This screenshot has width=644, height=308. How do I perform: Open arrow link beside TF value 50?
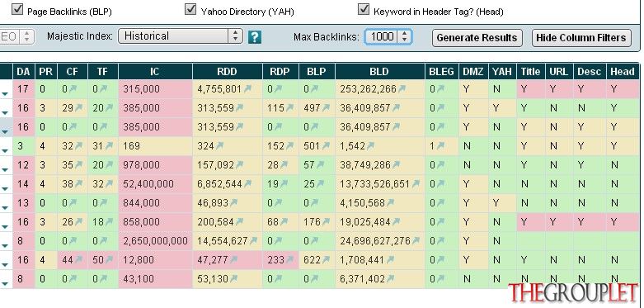point(109,260)
